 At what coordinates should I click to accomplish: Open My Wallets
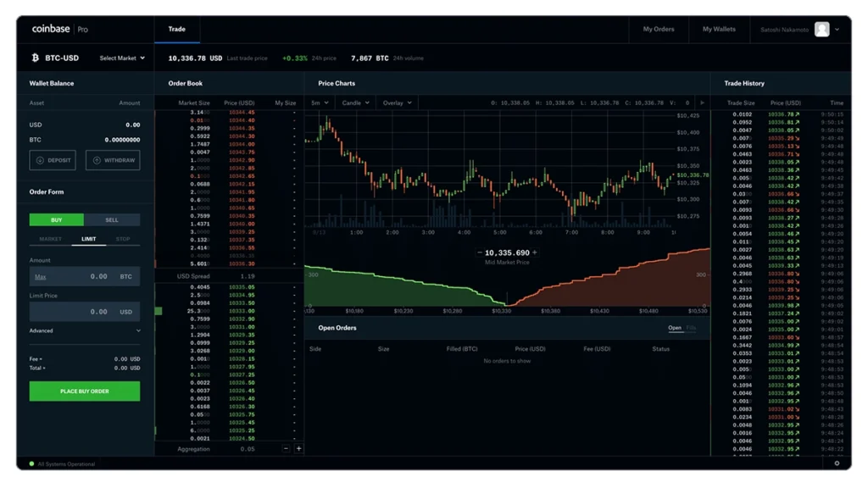coord(719,30)
